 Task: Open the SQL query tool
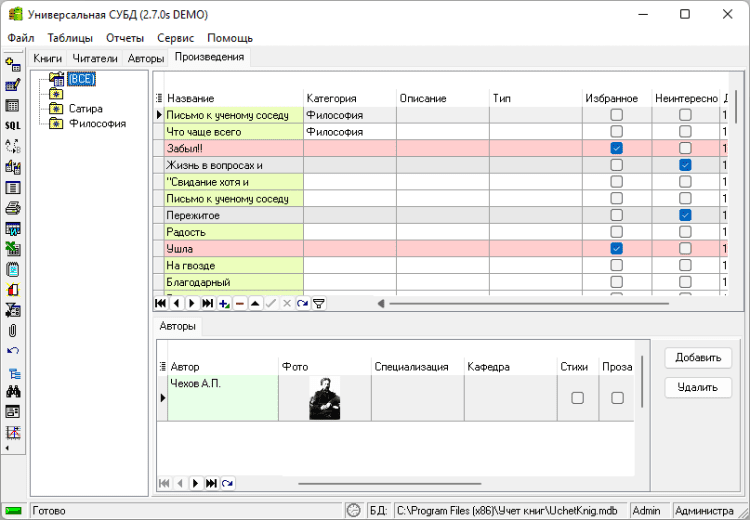(x=13, y=125)
